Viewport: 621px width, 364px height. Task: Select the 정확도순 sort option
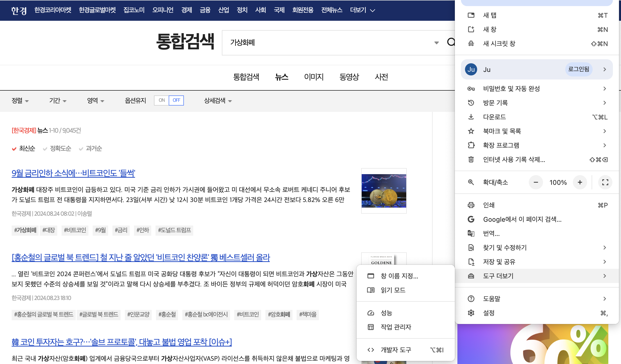click(x=60, y=148)
